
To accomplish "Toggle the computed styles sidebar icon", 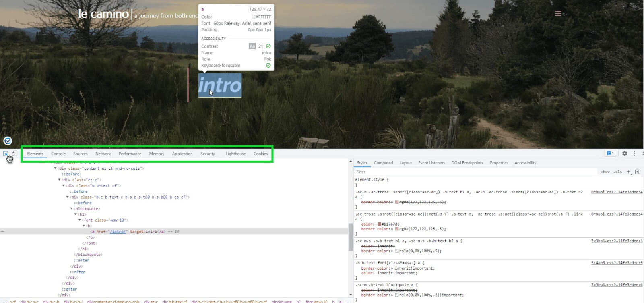I will coord(638,172).
